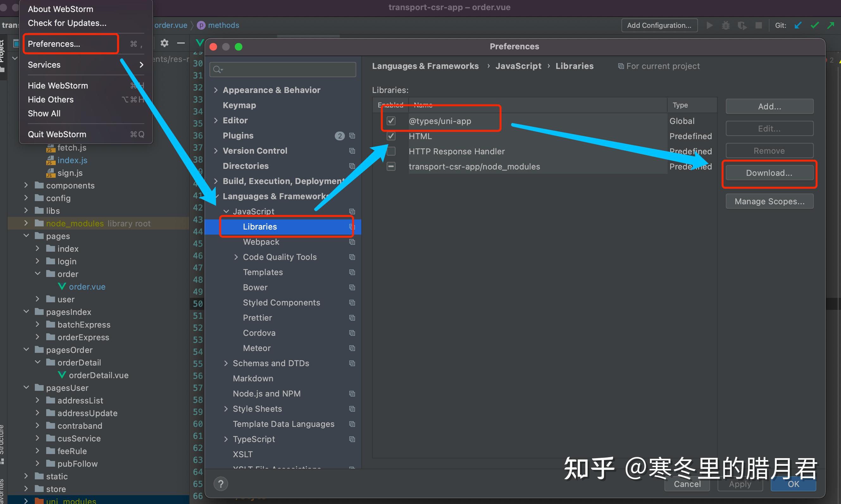Toggle the HTML library checkbox
This screenshot has width=841, height=504.
391,136
